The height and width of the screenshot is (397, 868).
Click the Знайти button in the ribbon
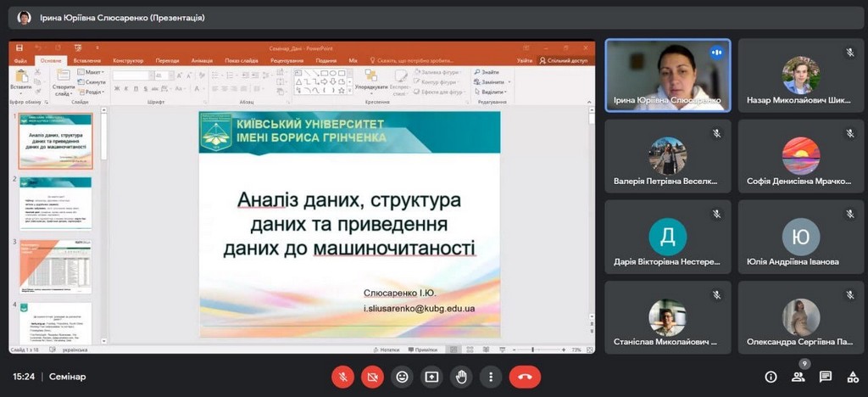pos(488,72)
